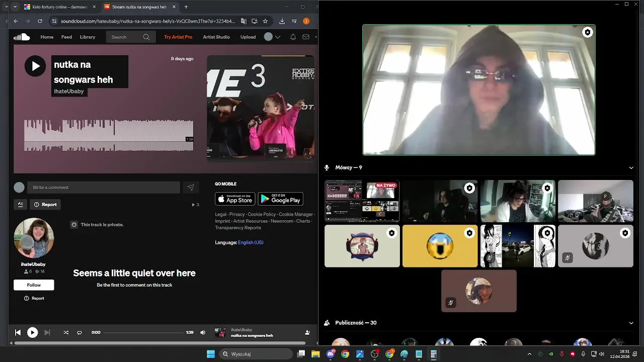Close the Koło fortuny online tab
The image size is (644, 362).
tap(94, 7)
